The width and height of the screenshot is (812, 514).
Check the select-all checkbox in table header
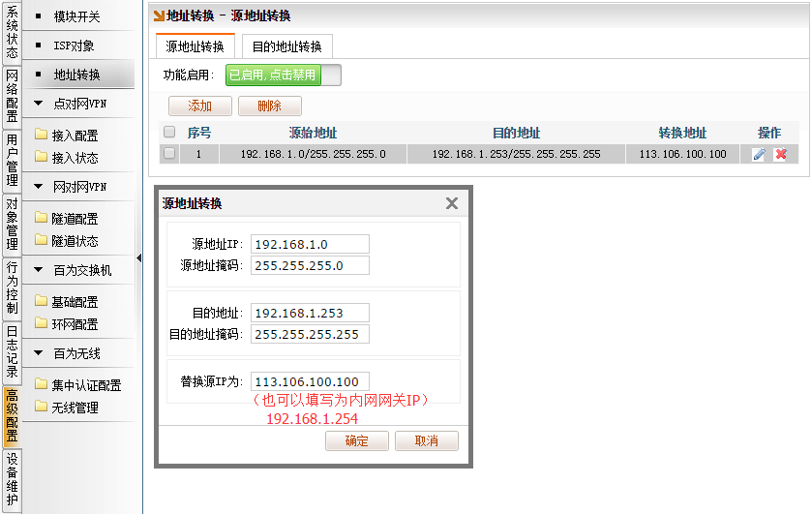(x=169, y=133)
